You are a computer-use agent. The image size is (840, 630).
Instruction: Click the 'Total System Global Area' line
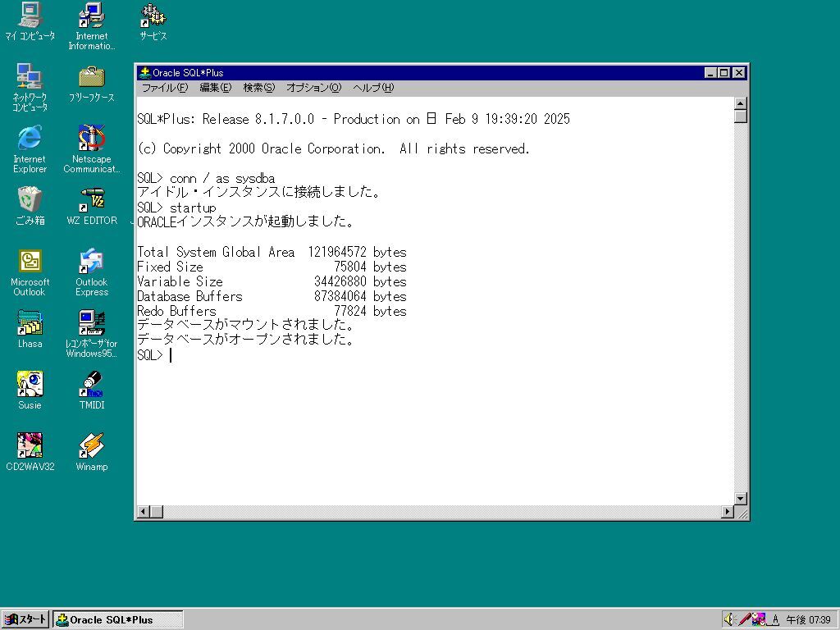[272, 252]
